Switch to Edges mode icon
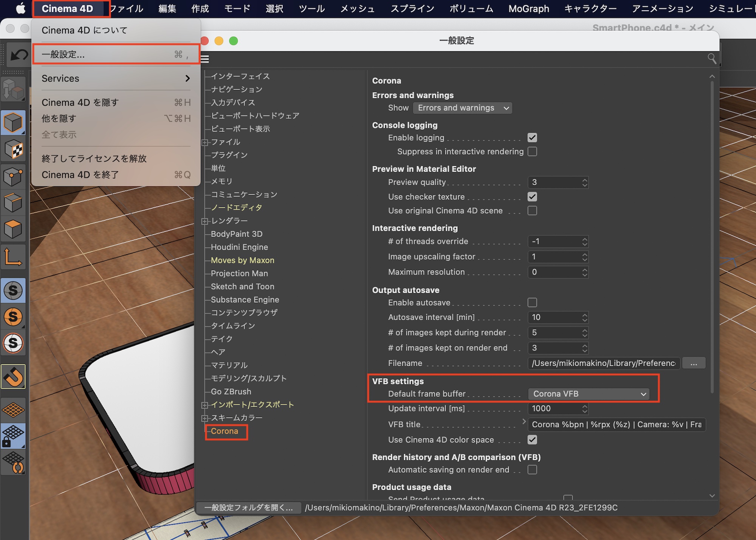 (13, 203)
